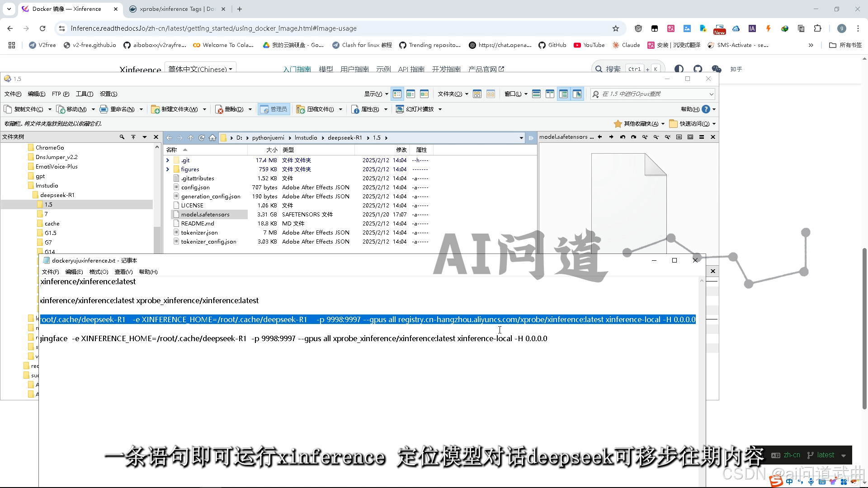Open the path bar history dropdown arrow

point(521,138)
